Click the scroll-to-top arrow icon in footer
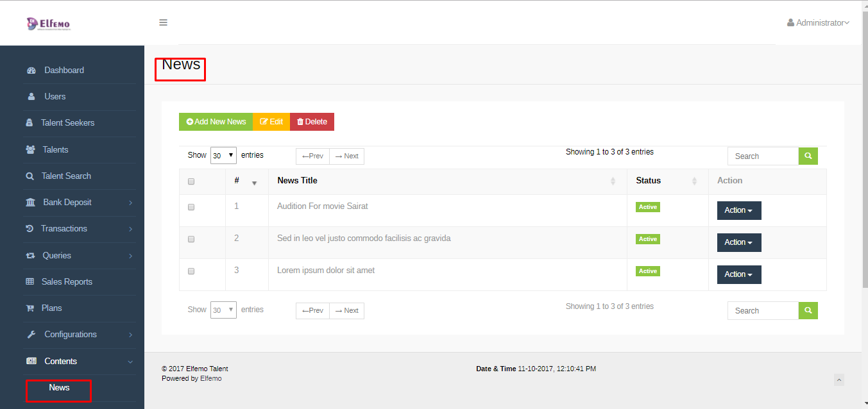 pos(839,380)
